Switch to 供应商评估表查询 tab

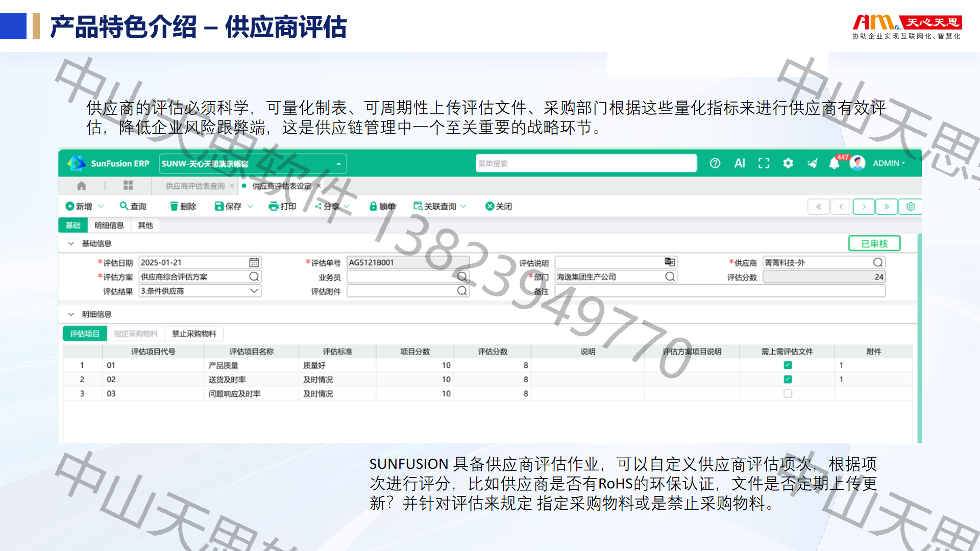(x=195, y=186)
